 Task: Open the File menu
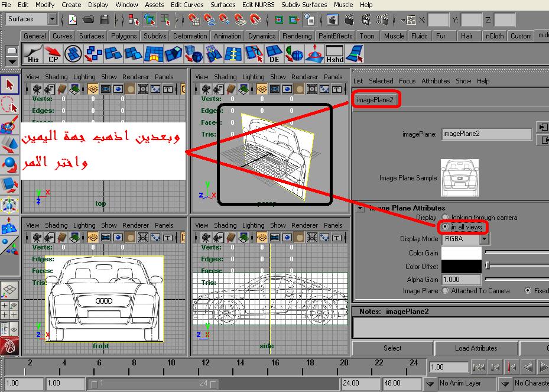coord(7,5)
